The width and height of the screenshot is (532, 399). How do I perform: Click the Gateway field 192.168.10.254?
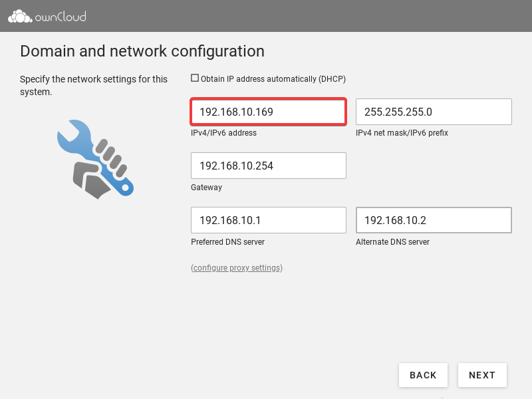coord(268,166)
